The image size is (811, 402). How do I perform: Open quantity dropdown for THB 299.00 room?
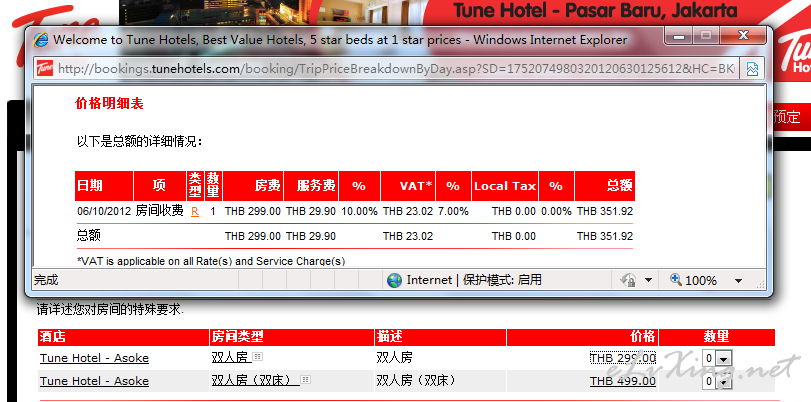click(x=724, y=359)
